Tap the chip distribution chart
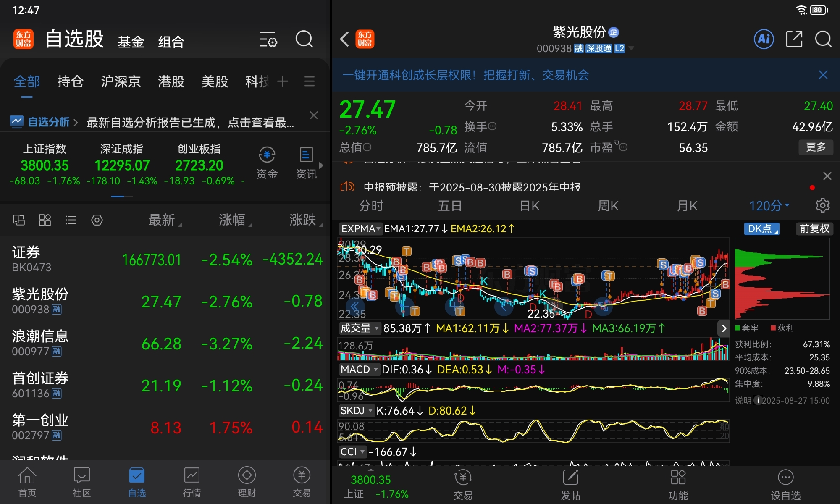Image resolution: width=840 pixels, height=504 pixels. pos(782,278)
